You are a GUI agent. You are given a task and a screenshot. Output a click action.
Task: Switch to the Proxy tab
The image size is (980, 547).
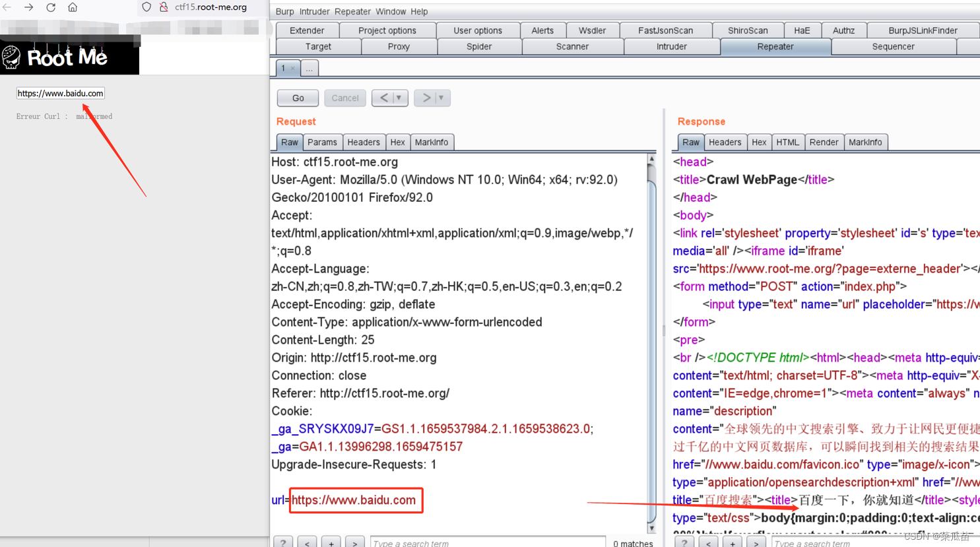point(399,47)
